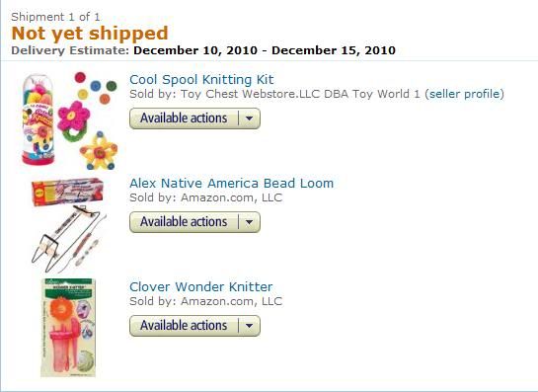This screenshot has height=392, width=538.
Task: Click Available actions button for Cool Spool Kit
Action: 184,118
